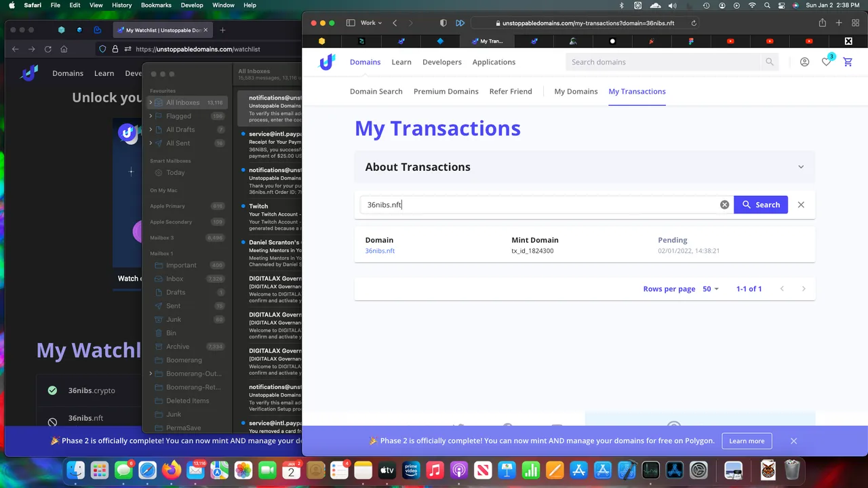Viewport: 868px width, 488px height.
Task: Open account profile icon
Action: coord(804,62)
